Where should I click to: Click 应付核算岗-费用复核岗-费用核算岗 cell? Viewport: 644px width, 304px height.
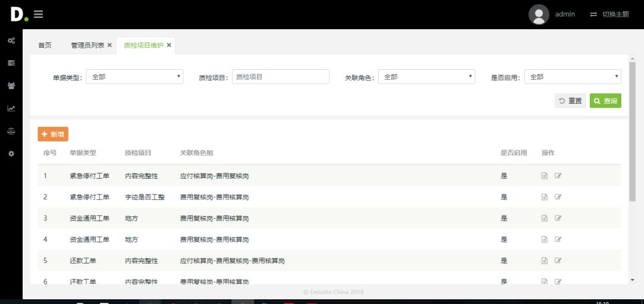tap(233, 261)
